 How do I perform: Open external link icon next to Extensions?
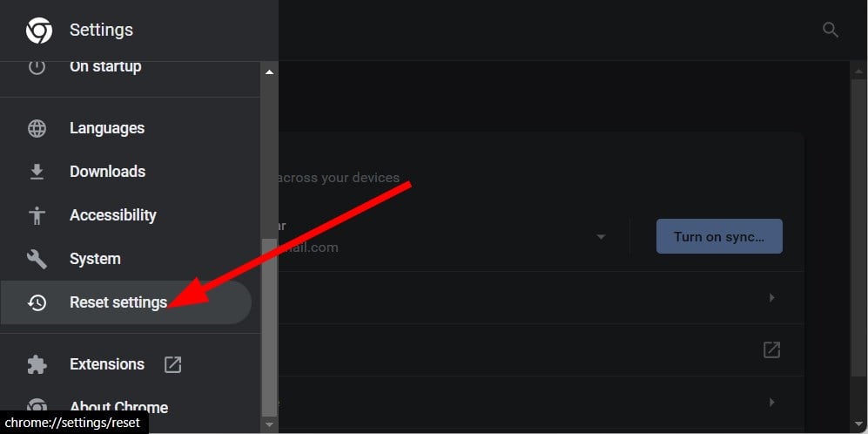pos(172,364)
